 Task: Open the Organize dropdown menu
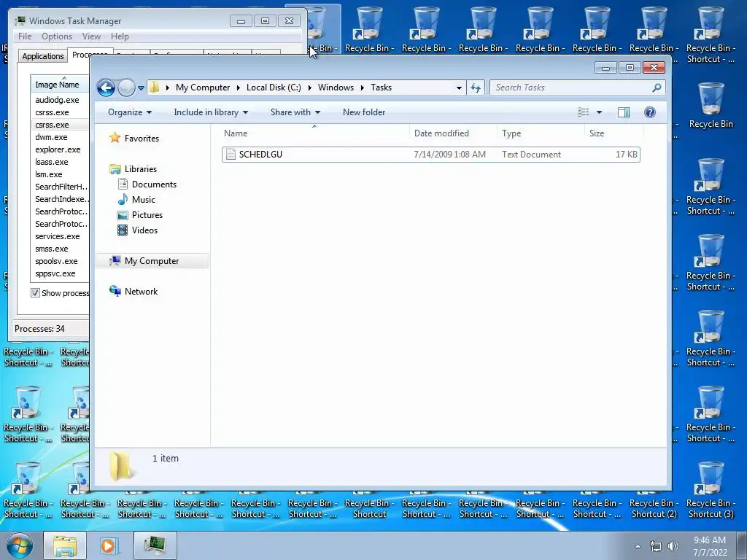point(130,112)
